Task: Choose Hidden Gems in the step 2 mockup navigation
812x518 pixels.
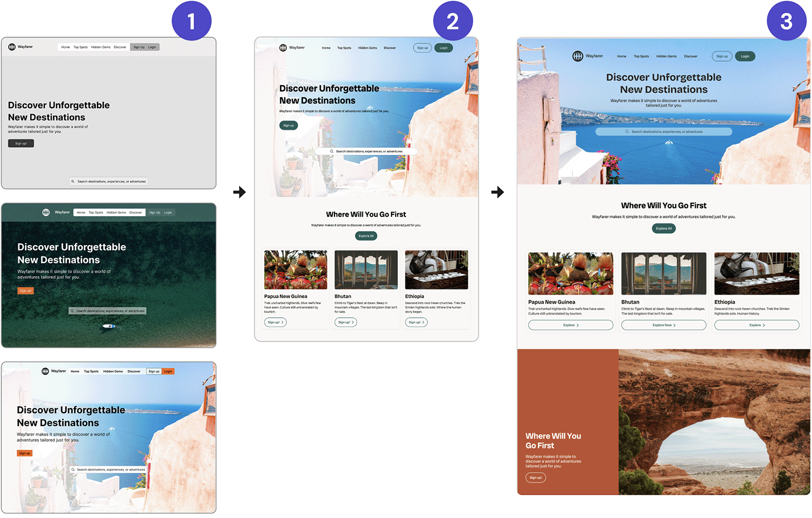Action: point(368,48)
